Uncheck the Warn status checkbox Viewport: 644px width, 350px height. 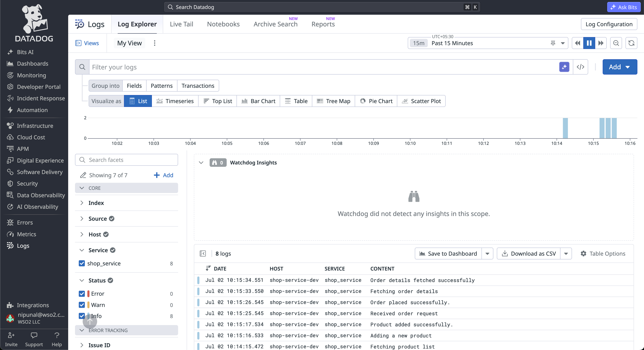click(x=82, y=305)
